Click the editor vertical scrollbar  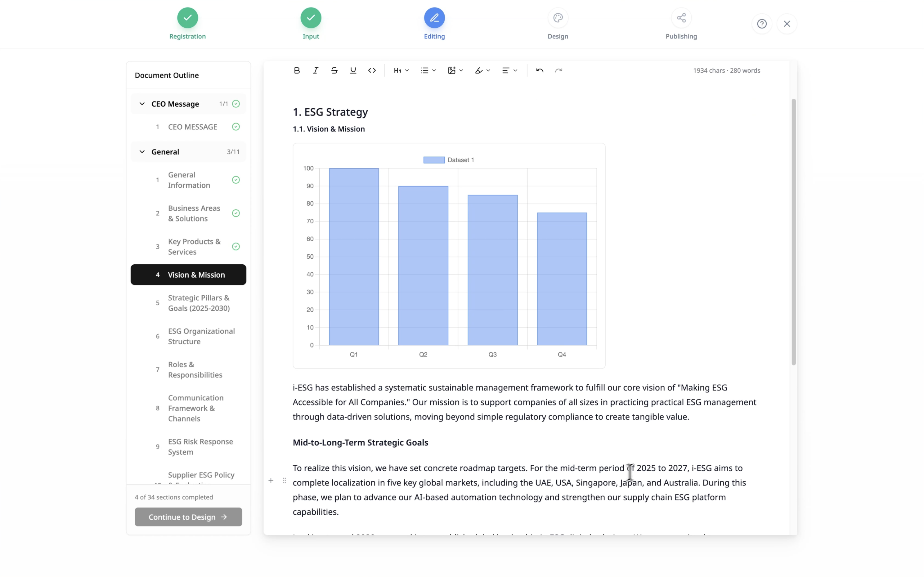[793, 232]
